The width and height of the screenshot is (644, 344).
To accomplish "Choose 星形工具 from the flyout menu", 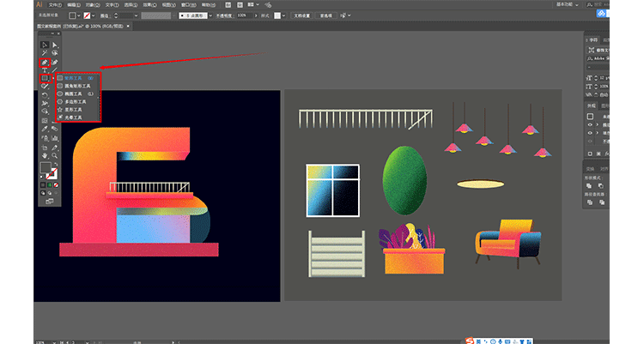I will (74, 109).
